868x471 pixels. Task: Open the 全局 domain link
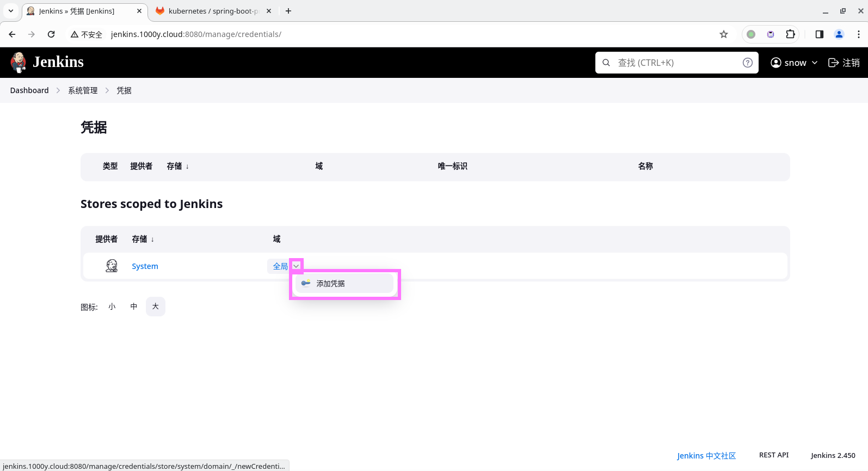(280, 266)
